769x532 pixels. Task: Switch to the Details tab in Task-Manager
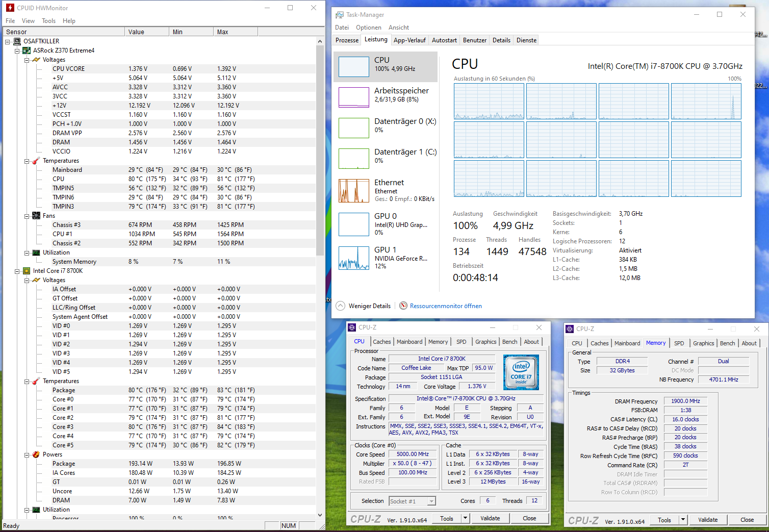tap(501, 40)
